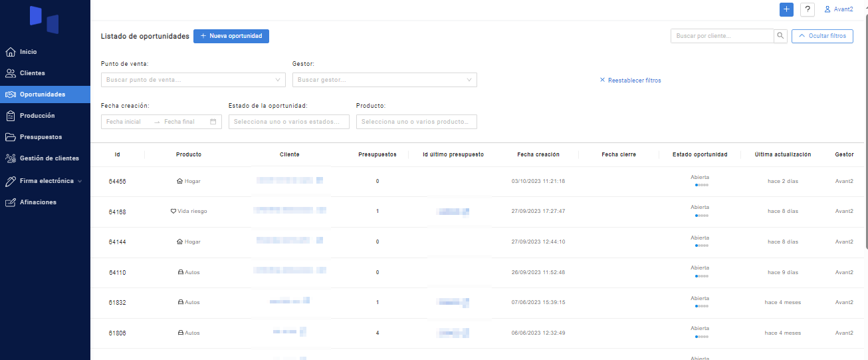Viewport: 868px width, 360px height.
Task: Open the Avant2 user menu
Action: click(839, 9)
